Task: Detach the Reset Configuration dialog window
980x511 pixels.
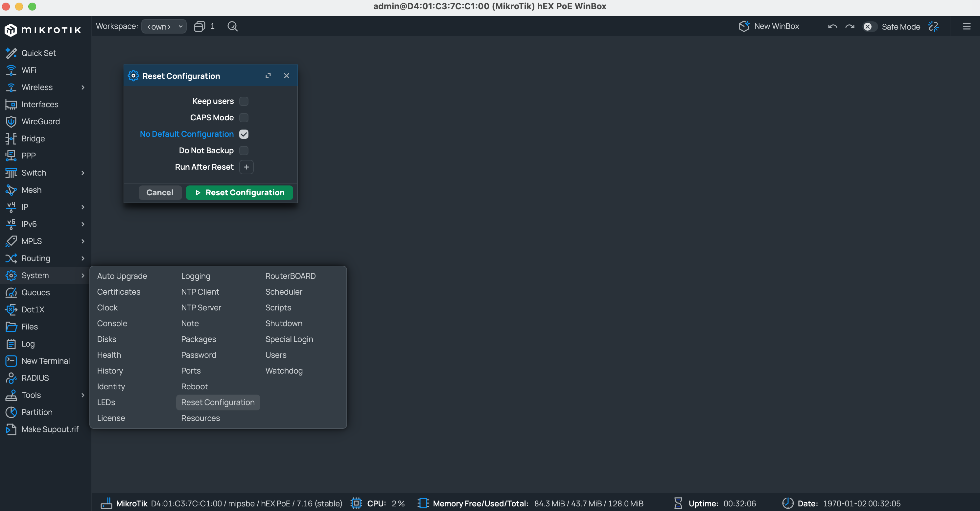Action: pyautogui.click(x=268, y=76)
